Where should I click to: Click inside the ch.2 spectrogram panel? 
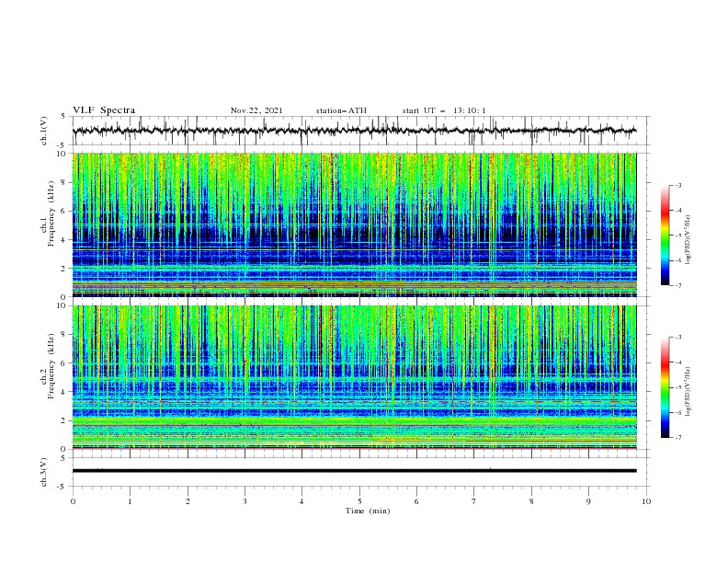pos(354,377)
